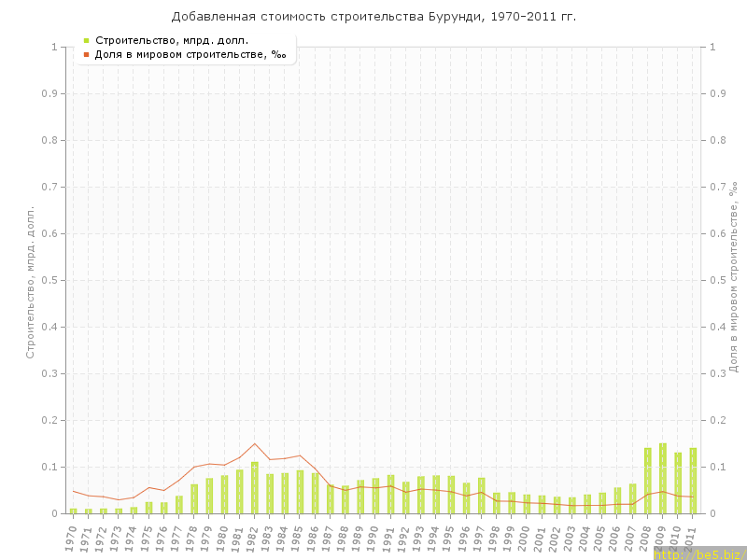Viewport: 747px width, 560px height.
Task: Select the 1982 construction bar
Action: click(x=255, y=488)
